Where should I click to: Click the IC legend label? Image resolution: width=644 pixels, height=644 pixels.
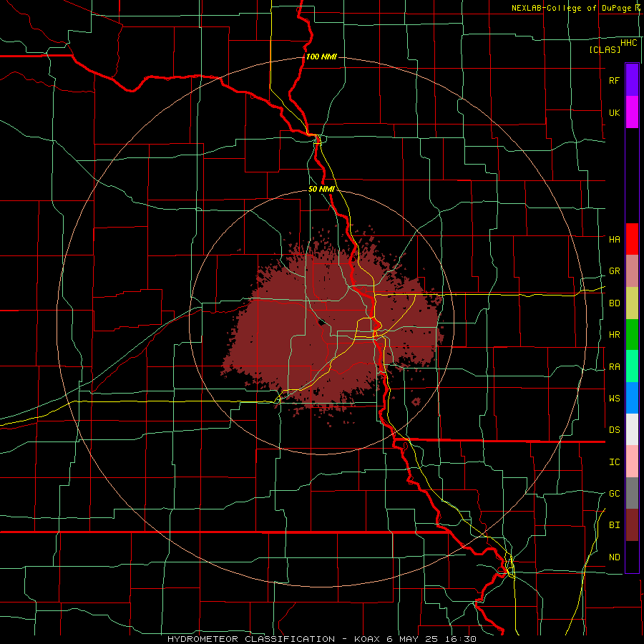[614, 462]
